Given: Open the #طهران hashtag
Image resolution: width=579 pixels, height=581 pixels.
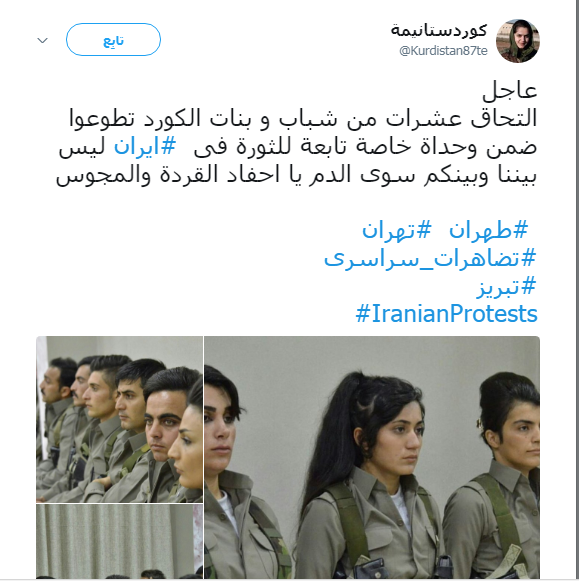Looking at the screenshot, I should [488, 230].
